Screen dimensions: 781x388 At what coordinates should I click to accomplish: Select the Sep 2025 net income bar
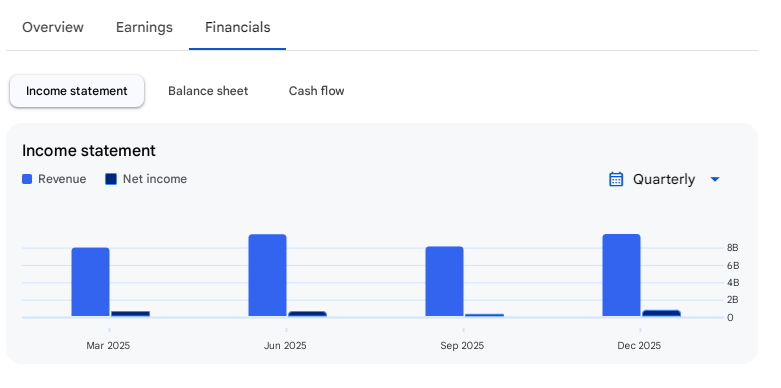point(485,315)
